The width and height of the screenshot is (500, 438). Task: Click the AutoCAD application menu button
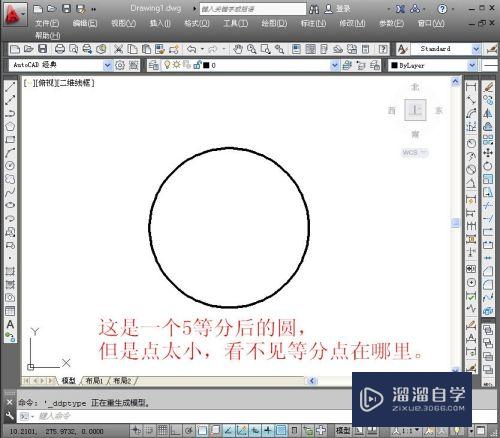click(15, 14)
